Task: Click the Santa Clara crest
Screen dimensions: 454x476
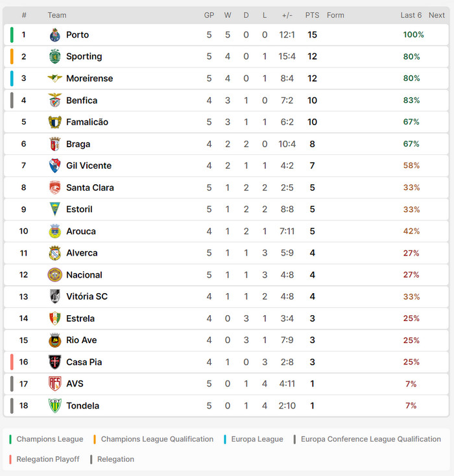Action: [54, 187]
